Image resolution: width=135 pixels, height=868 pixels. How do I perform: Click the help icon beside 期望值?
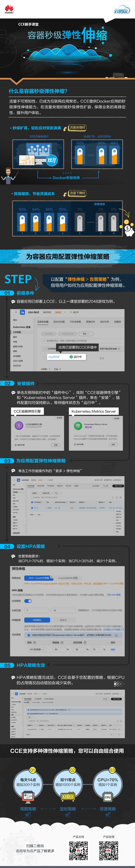pos(62,642)
